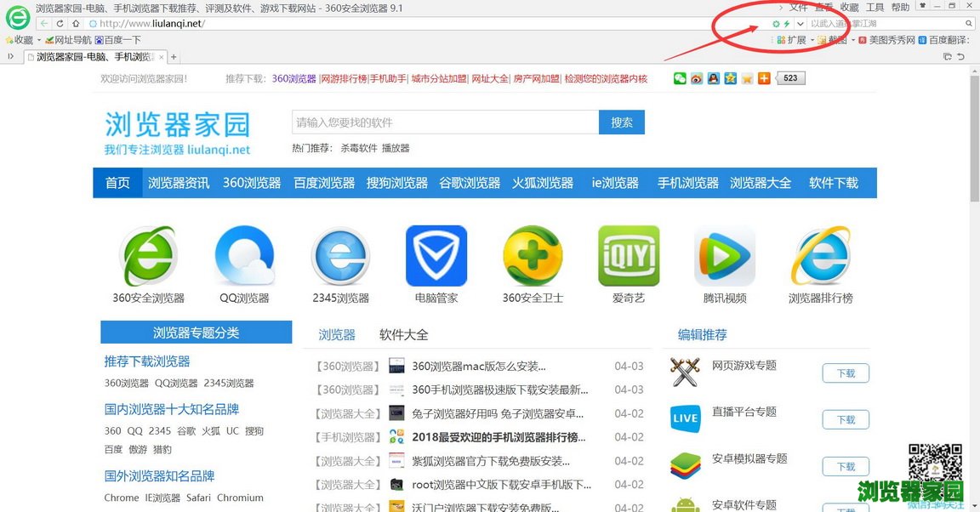Share the page via the Weibo icon
Screen dimensions: 980x512
(697, 78)
